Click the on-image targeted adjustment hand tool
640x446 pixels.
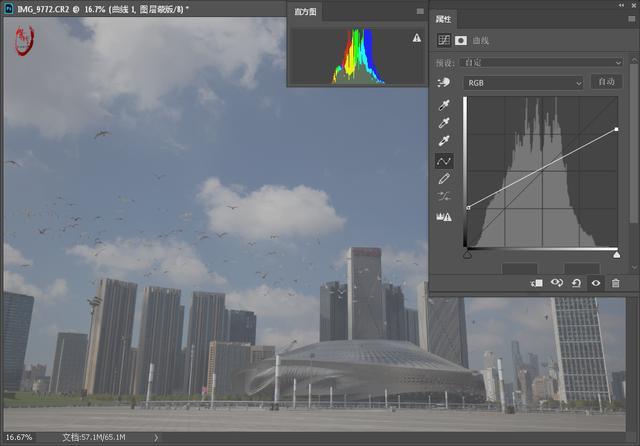(444, 83)
